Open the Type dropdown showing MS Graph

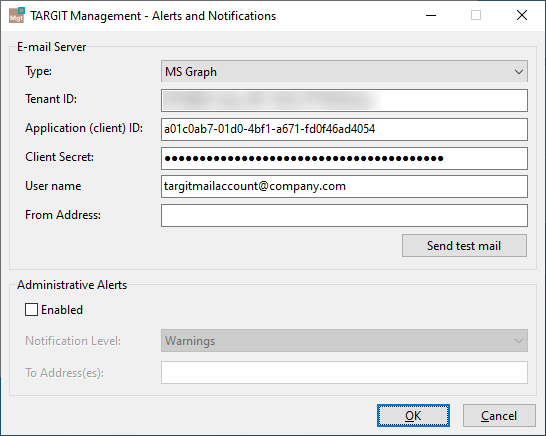pyautogui.click(x=344, y=71)
